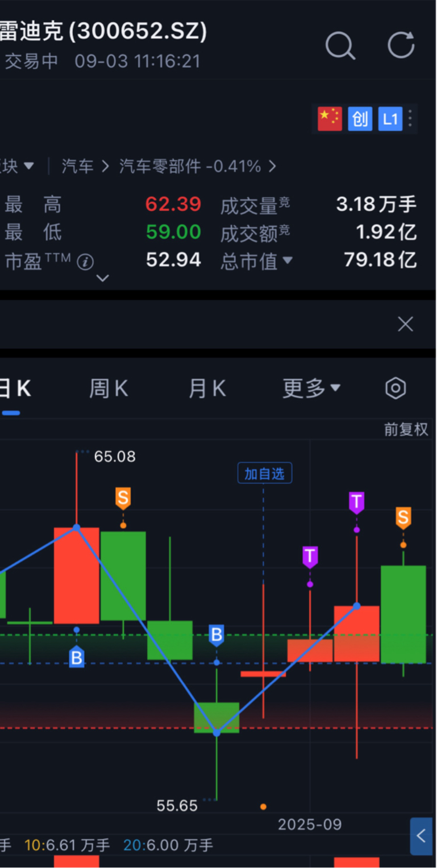Close the banner with the X icon
Viewport: 437px width, 868px height.
[405, 324]
